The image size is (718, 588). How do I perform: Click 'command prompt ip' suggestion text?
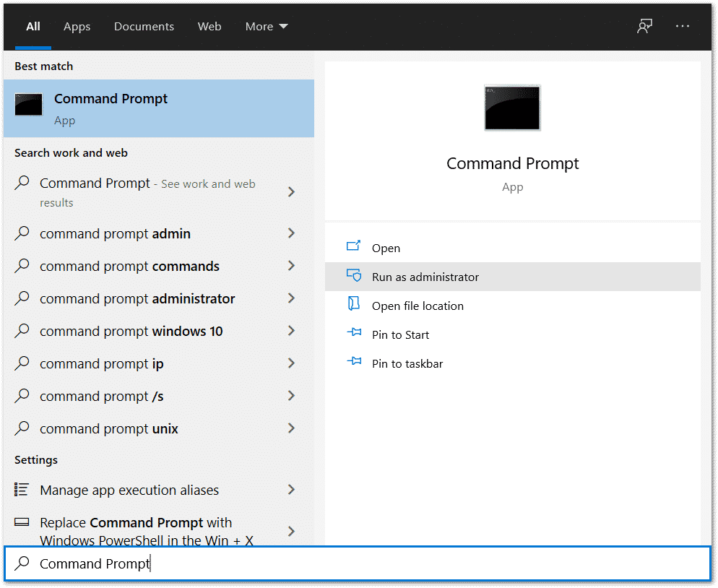[x=102, y=363]
